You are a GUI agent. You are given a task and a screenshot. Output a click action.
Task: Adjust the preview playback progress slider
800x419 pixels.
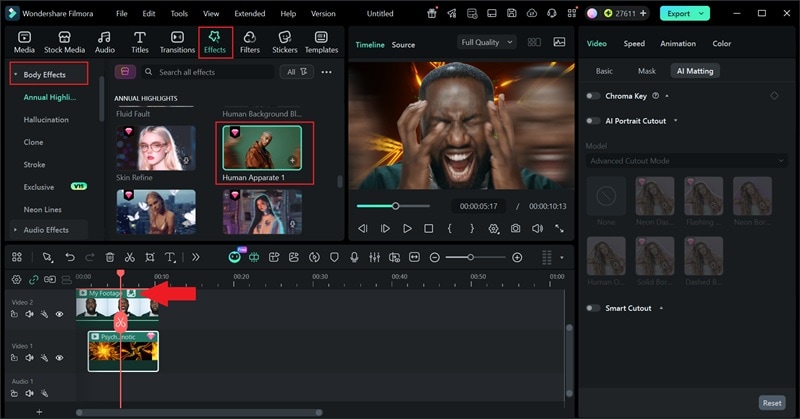point(393,206)
